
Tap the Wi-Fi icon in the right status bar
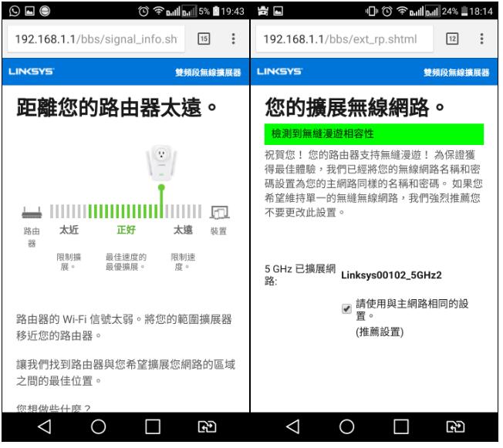[403, 12]
